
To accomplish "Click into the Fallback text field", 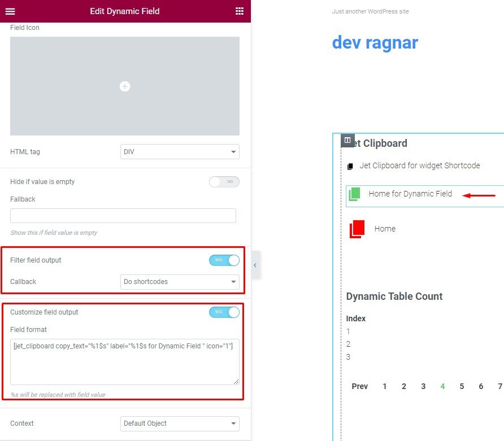I will click(123, 216).
